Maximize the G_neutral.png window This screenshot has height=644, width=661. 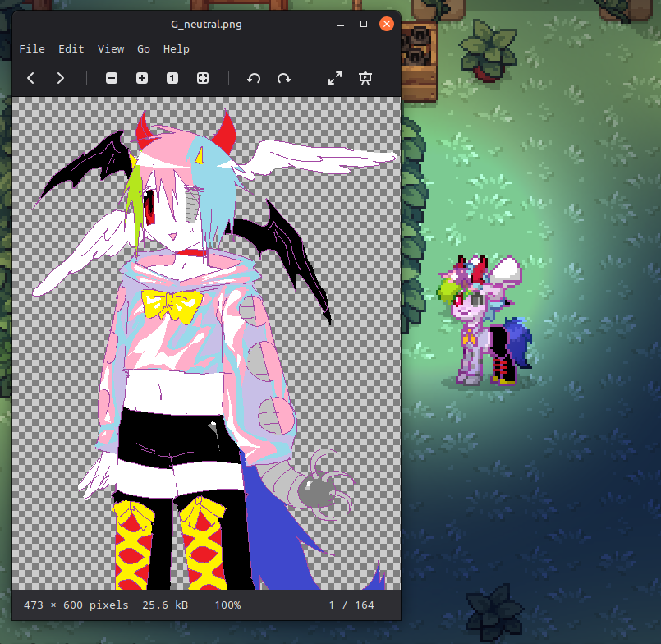[364, 24]
